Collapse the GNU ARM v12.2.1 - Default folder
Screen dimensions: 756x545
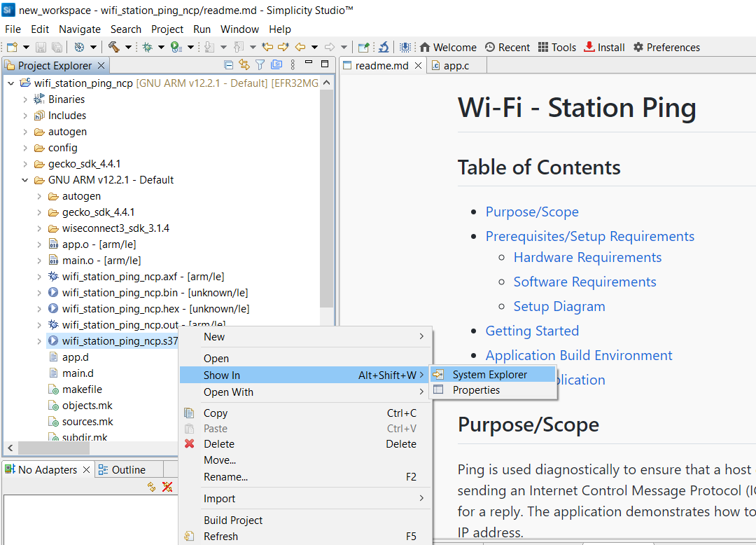(x=25, y=180)
